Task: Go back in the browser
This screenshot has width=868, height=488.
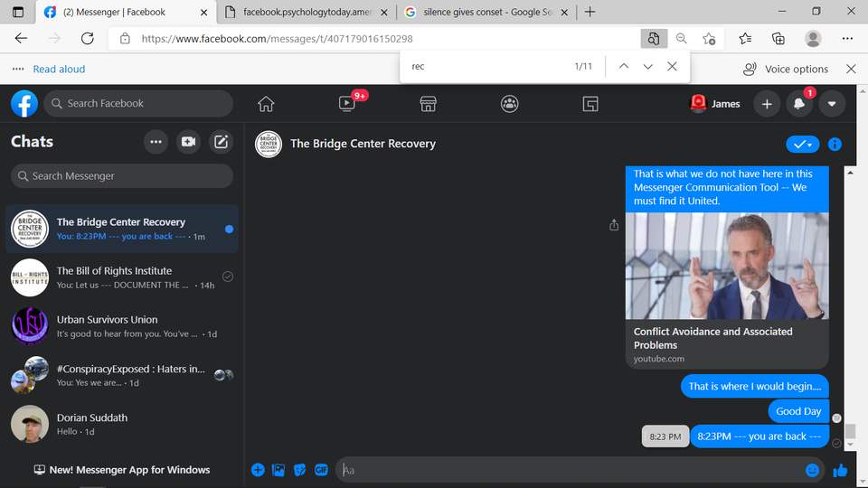Action: [21, 38]
